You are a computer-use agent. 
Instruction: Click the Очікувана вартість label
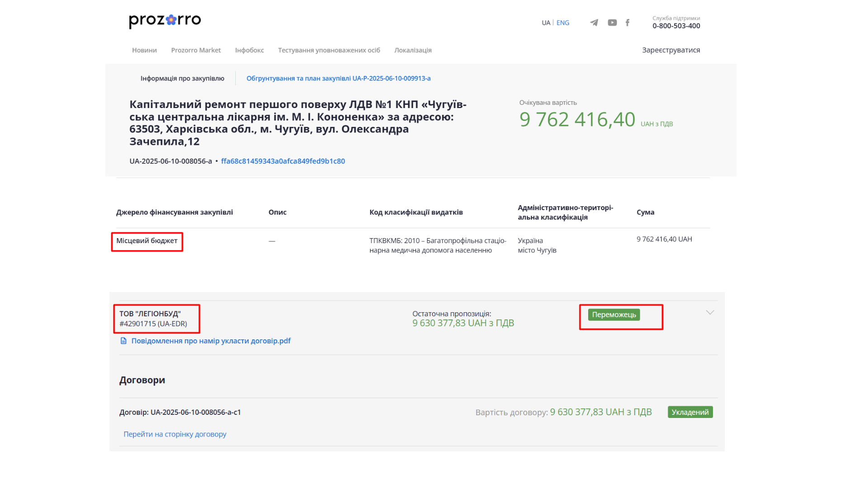point(548,103)
